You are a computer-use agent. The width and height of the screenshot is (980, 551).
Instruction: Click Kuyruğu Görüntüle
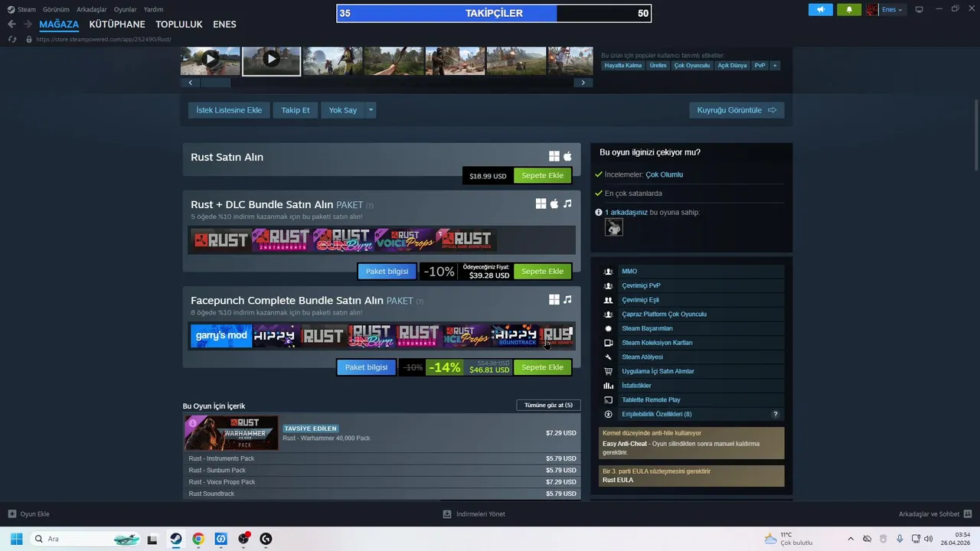pyautogui.click(x=737, y=110)
